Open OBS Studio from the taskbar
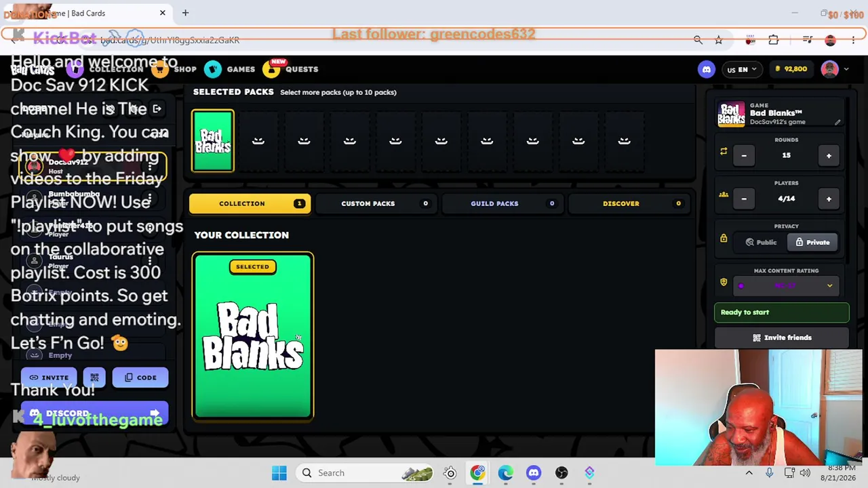This screenshot has width=868, height=488. [561, 473]
